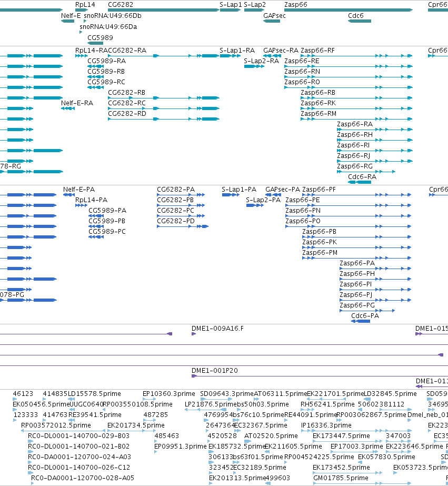Select the S-Lap1-PA protein label
Screen dimensions: 448x486
[239, 190]
